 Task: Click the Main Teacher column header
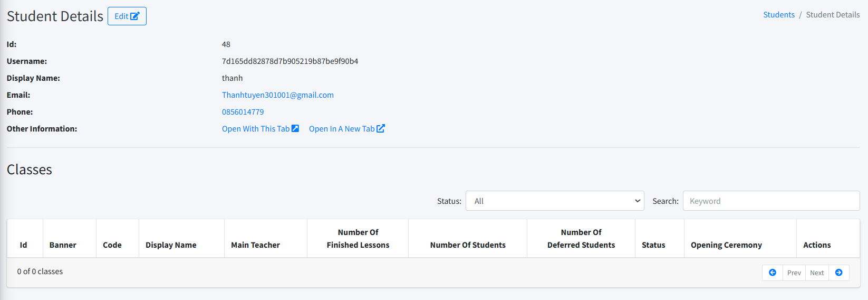coord(255,245)
